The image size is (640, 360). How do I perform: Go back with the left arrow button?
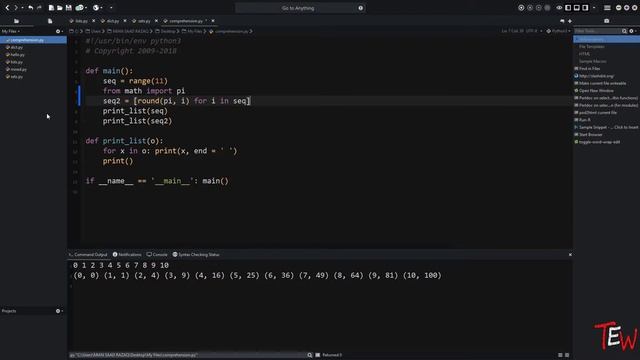click(x=7, y=8)
